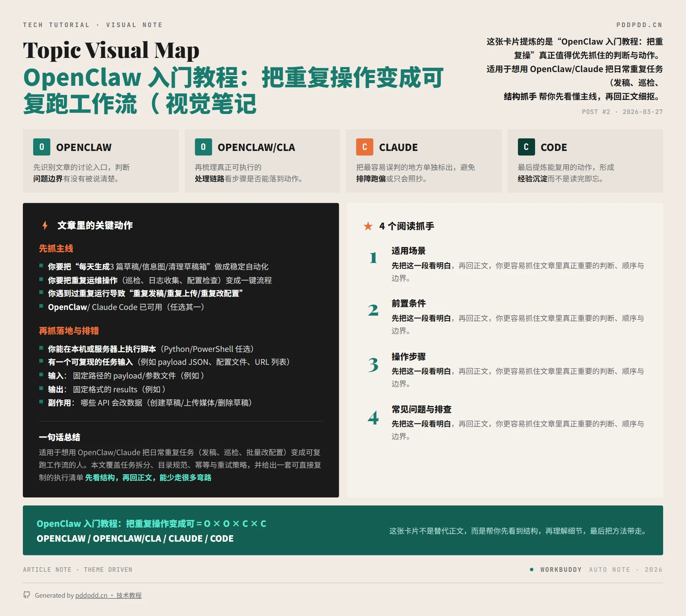The width and height of the screenshot is (686, 616).
Task: Click the GitHub icon in the footer
Action: pos(27,595)
